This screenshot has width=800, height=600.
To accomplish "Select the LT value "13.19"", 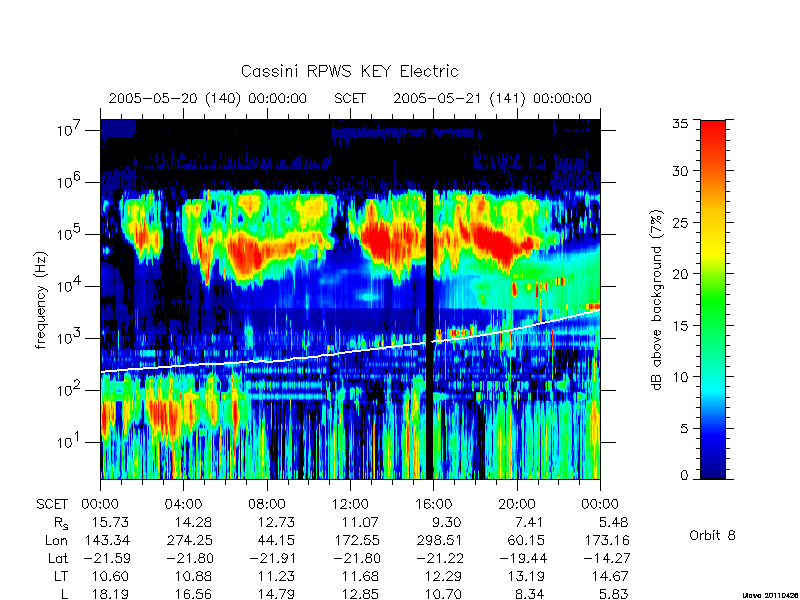I will tap(527, 576).
